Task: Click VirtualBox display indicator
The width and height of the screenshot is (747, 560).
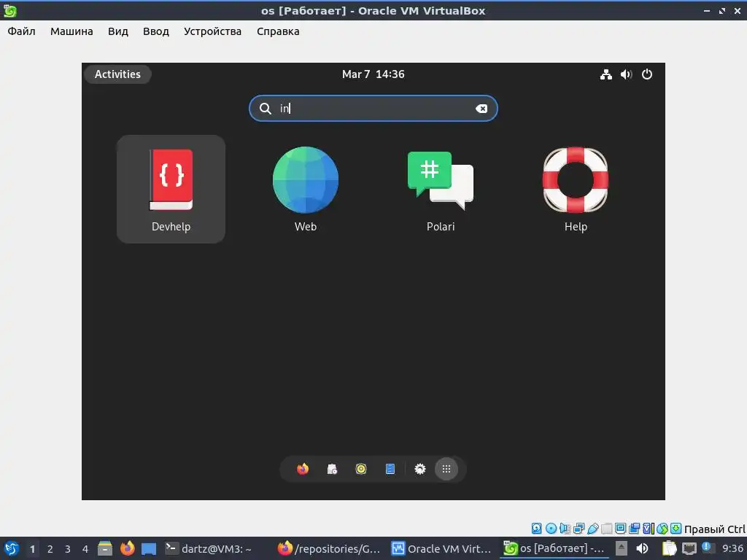Action: (620, 528)
